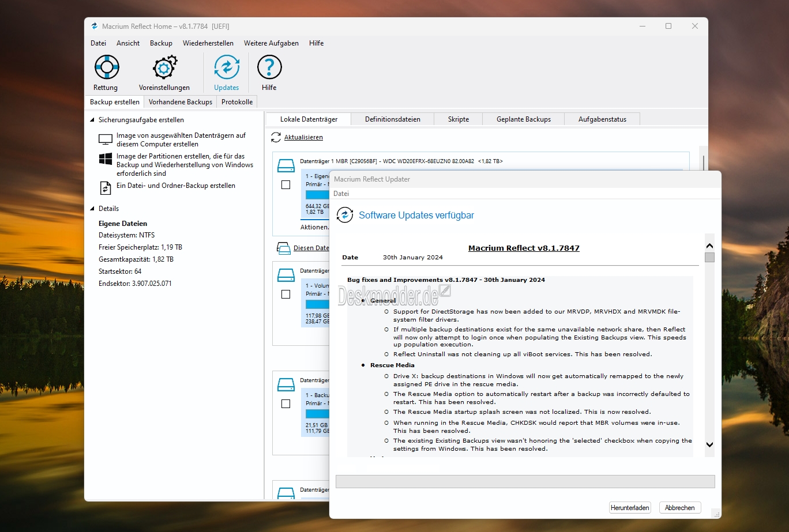Select the Backup erstellen tab

tap(115, 102)
